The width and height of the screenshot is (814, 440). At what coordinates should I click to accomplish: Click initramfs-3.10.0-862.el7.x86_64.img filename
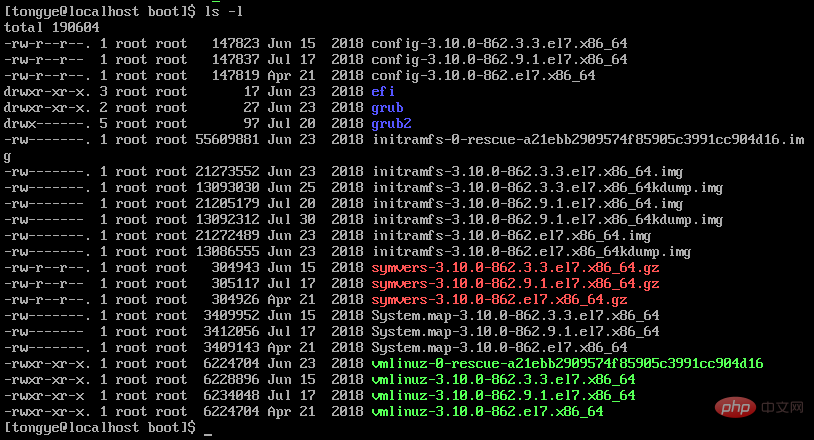pos(511,236)
